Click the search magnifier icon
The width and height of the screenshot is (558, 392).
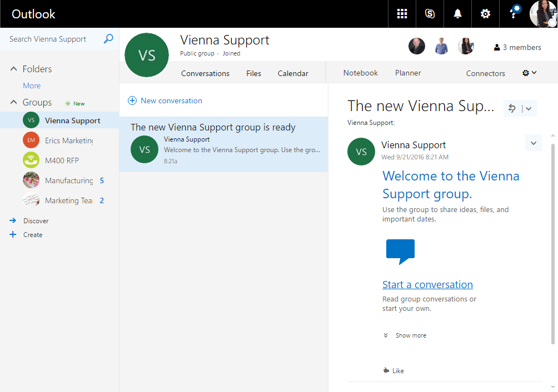click(108, 39)
